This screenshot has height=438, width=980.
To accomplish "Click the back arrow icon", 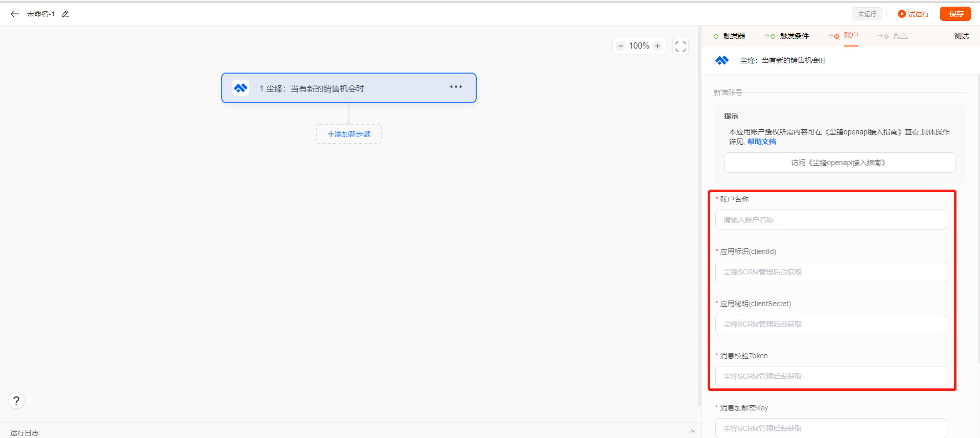I will (x=15, y=14).
